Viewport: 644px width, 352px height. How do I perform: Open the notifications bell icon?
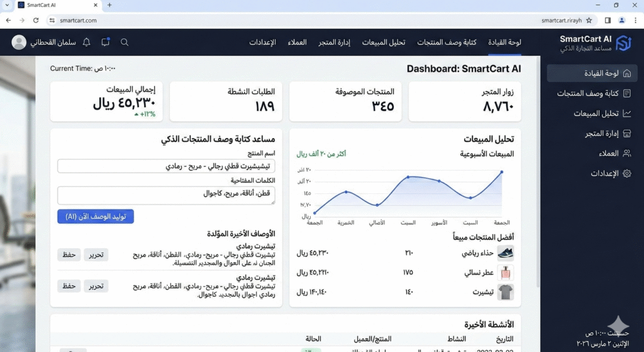click(86, 42)
